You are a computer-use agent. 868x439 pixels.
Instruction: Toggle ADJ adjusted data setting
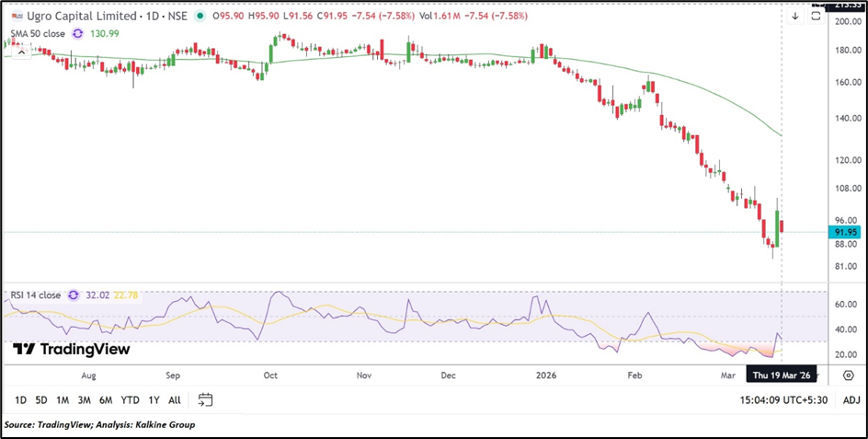(x=851, y=400)
